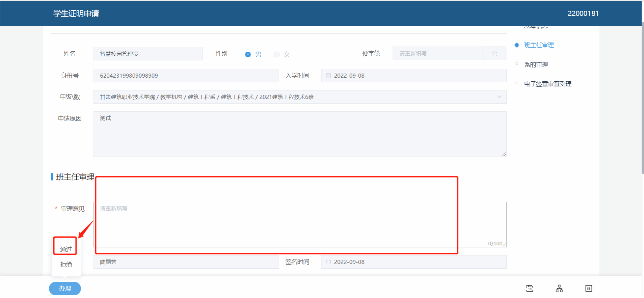Choose 通过 from the popup menu

tap(66, 249)
